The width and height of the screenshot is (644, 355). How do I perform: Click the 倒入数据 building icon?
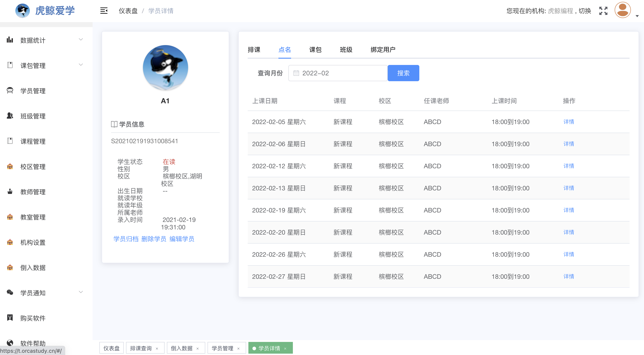pos(10,267)
